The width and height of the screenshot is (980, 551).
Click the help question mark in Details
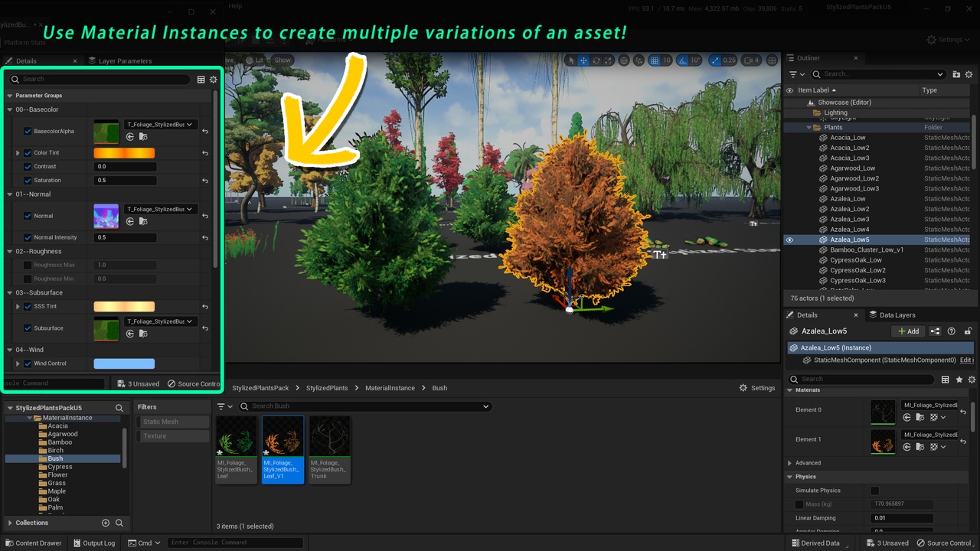[952, 331]
